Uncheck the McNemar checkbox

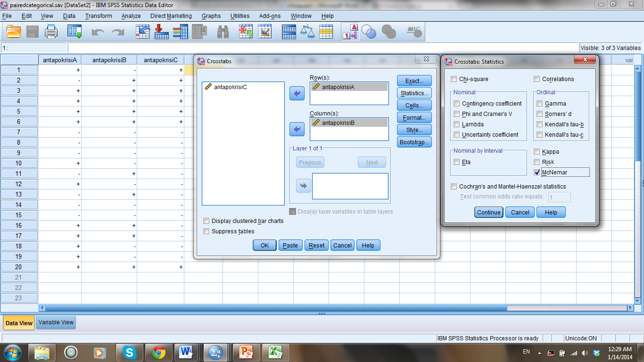pos(537,173)
